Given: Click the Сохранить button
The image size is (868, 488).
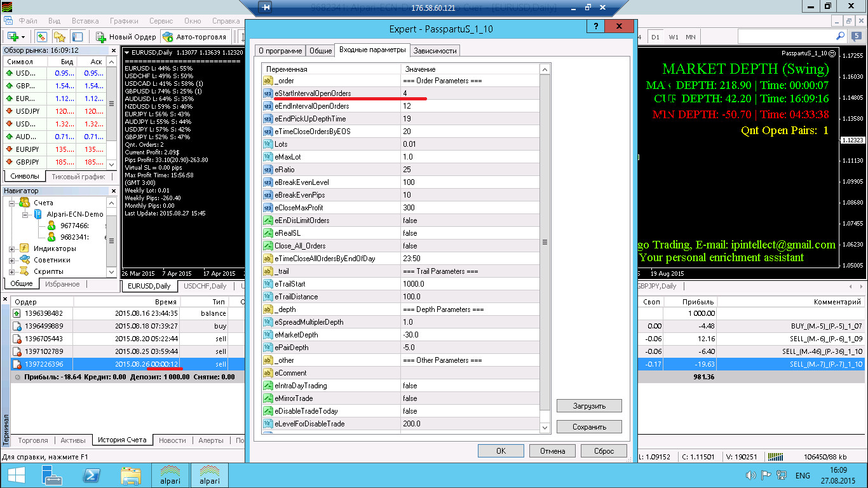Looking at the screenshot, I should pos(589,427).
